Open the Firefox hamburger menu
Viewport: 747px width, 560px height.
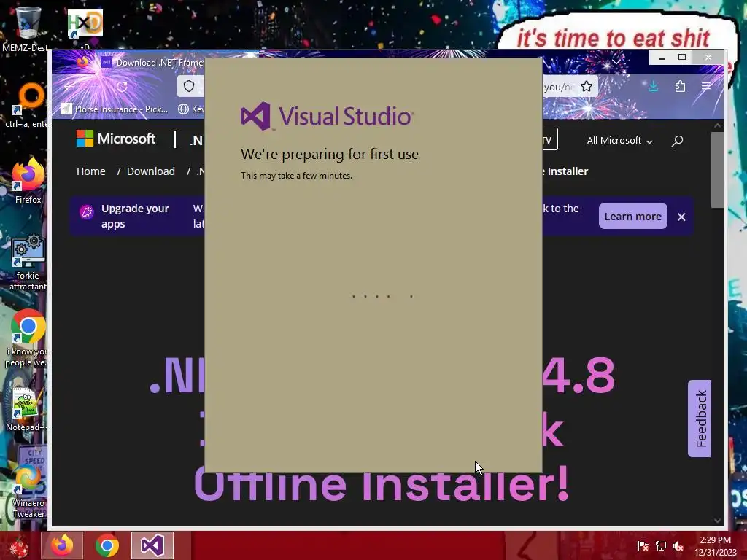click(x=706, y=86)
